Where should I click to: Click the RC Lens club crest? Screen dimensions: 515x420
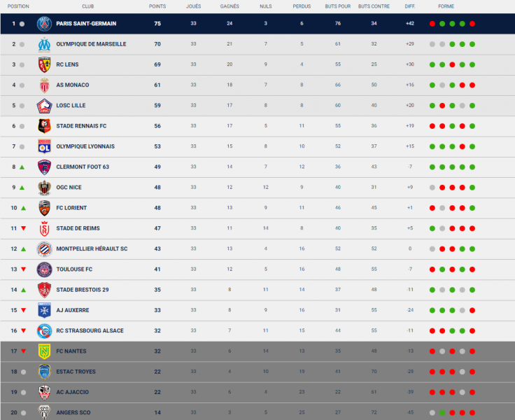(x=45, y=64)
